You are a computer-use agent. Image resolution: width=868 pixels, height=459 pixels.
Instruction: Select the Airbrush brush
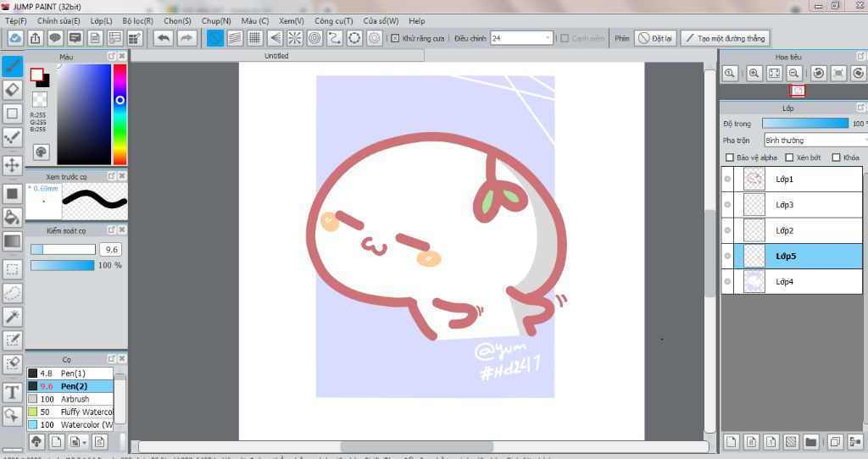click(70, 399)
